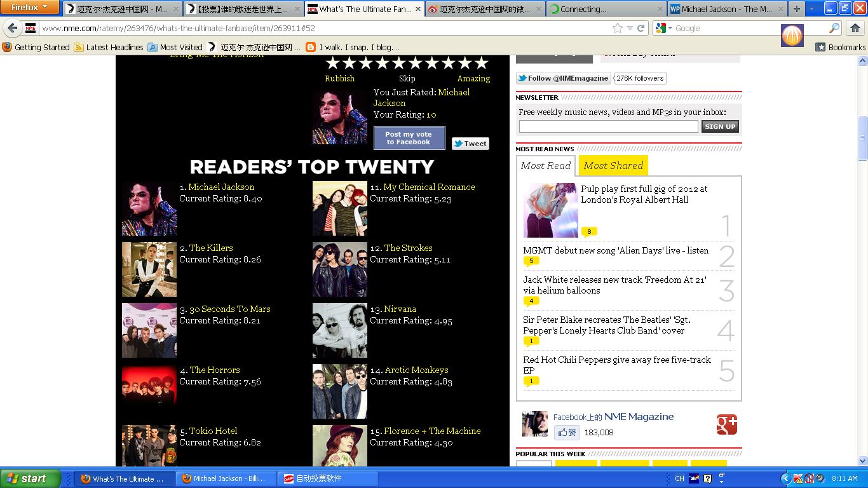Click the Michael Jackson thumbnail at rank 1
The width and height of the screenshot is (868, 488).
point(149,209)
